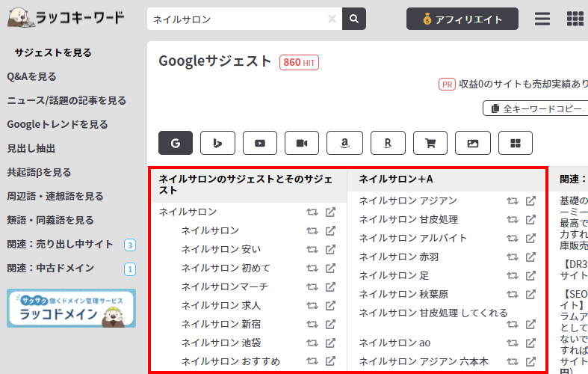Open 周辺語・連想語を見る
The width and height of the screenshot is (588, 374).
55,196
